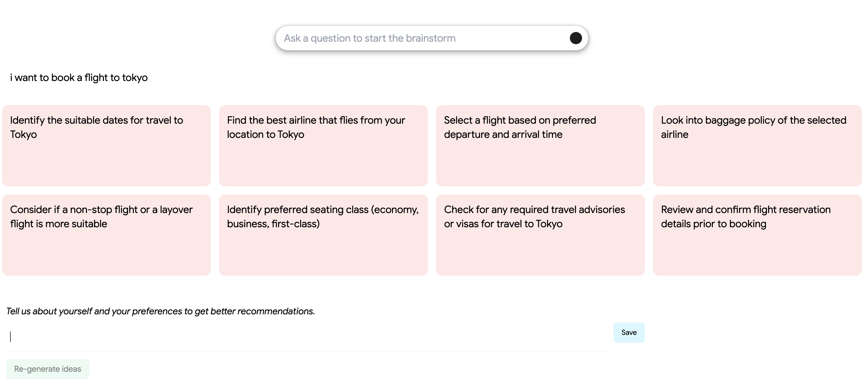Image resolution: width=868 pixels, height=392 pixels.
Task: Click 'details prior to booking' card text
Action: click(713, 224)
